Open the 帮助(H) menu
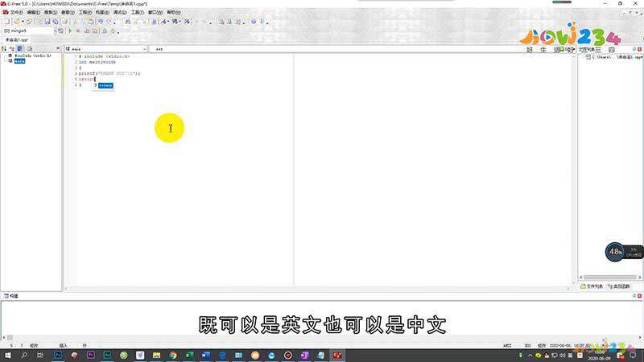Screen dimensions: 644x362 173,13
